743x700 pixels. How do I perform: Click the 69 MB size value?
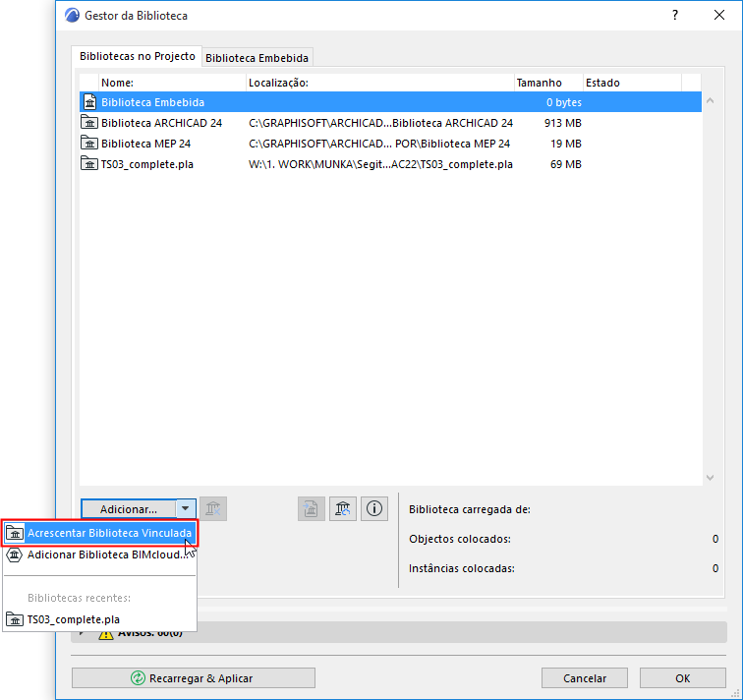pos(566,164)
